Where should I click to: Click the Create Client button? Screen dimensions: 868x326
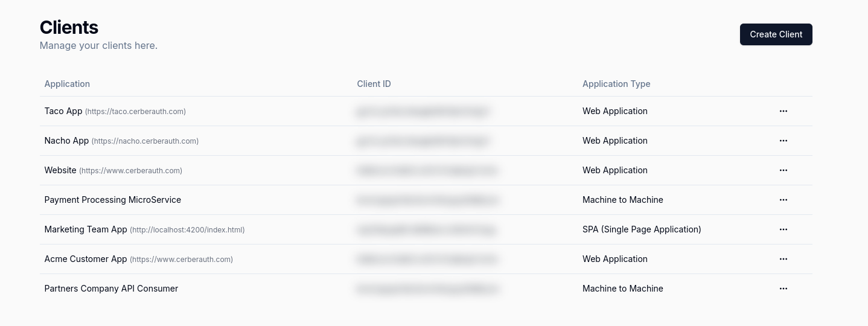pyautogui.click(x=776, y=34)
